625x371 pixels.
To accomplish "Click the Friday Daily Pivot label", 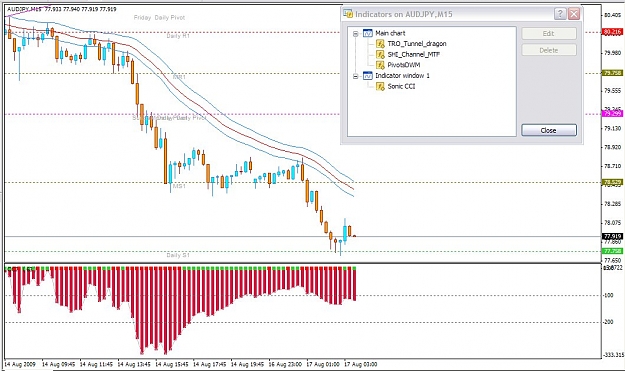I will click(159, 18).
